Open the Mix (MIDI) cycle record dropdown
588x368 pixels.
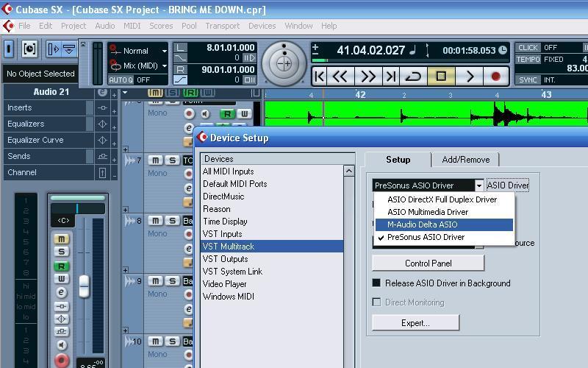point(164,66)
